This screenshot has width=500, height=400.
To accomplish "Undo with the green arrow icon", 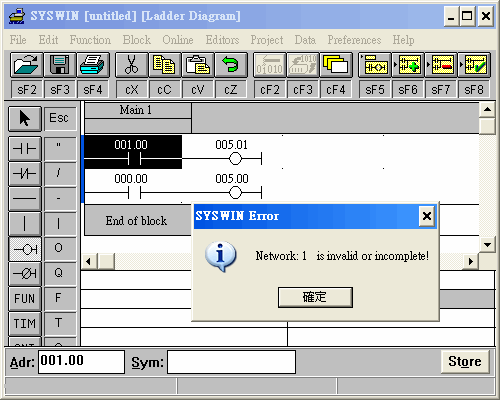I will 231,65.
